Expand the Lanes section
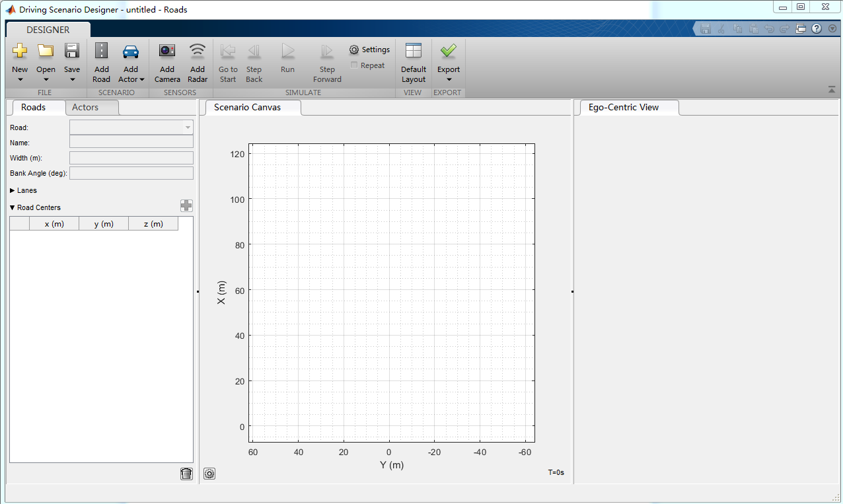Screen dimensions: 843x504 pos(13,190)
